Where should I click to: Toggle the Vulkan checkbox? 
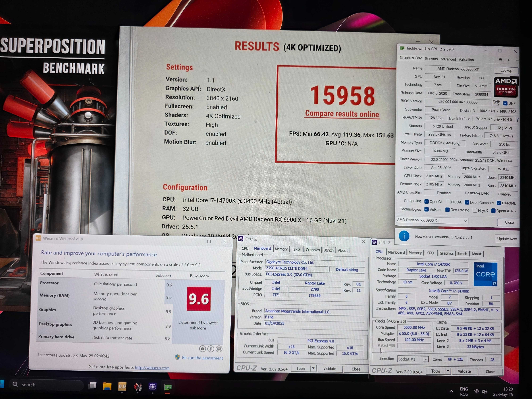pyautogui.click(x=426, y=209)
